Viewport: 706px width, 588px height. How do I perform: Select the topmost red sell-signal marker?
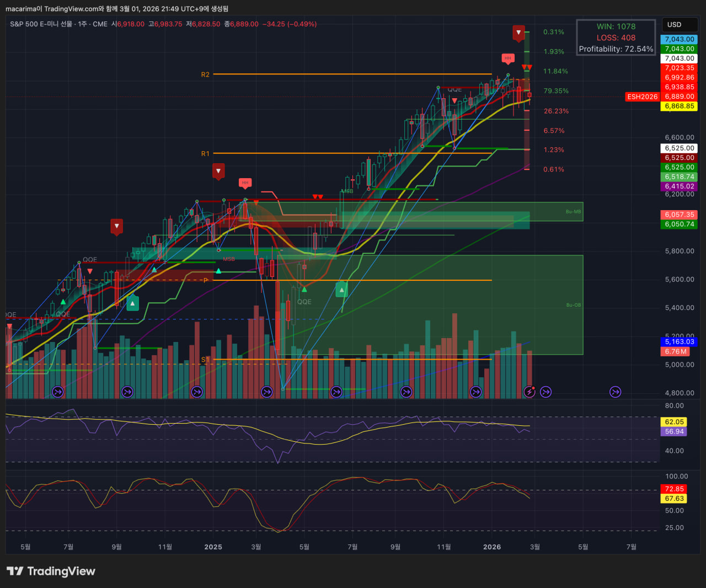518,33
